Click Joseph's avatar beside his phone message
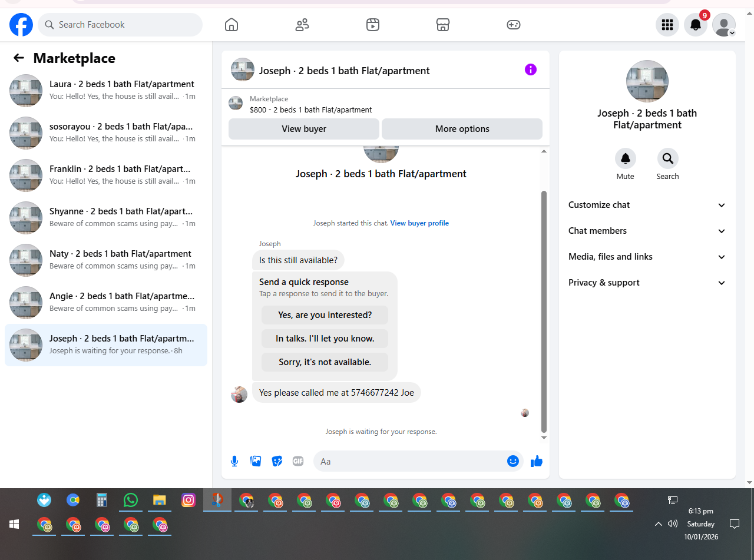The width and height of the screenshot is (754, 560). pyautogui.click(x=239, y=395)
